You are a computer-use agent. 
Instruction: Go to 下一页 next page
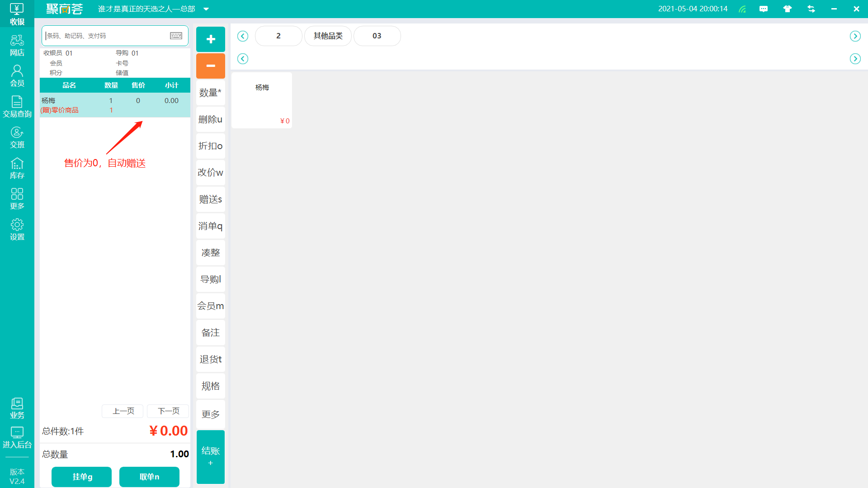[x=168, y=411]
